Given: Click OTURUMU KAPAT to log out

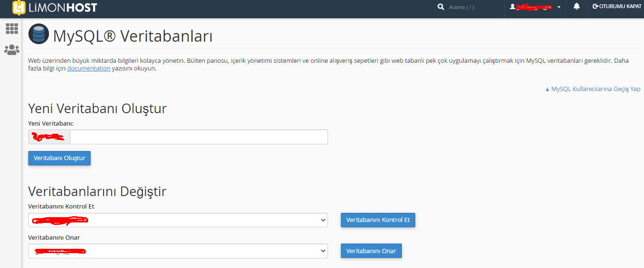Looking at the screenshot, I should (x=620, y=7).
